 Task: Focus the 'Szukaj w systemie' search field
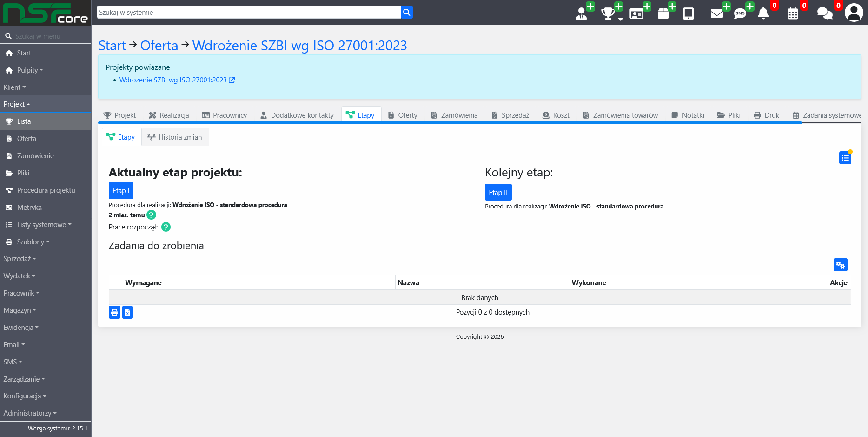point(249,12)
